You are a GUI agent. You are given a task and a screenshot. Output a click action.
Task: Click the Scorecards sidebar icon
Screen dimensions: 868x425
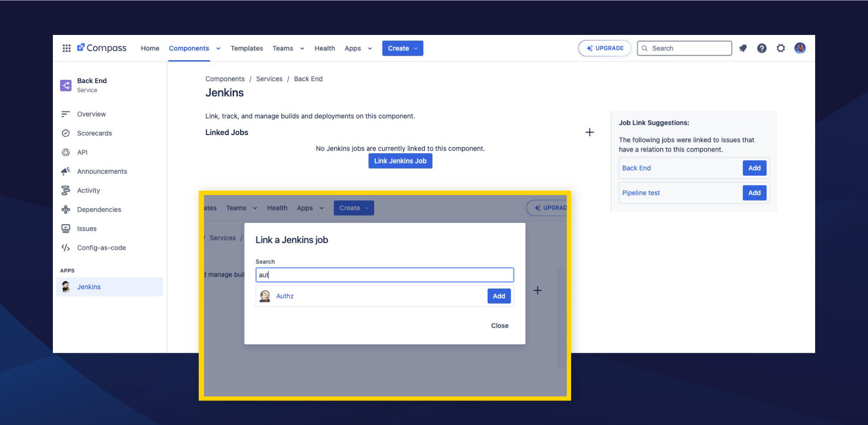click(x=66, y=133)
